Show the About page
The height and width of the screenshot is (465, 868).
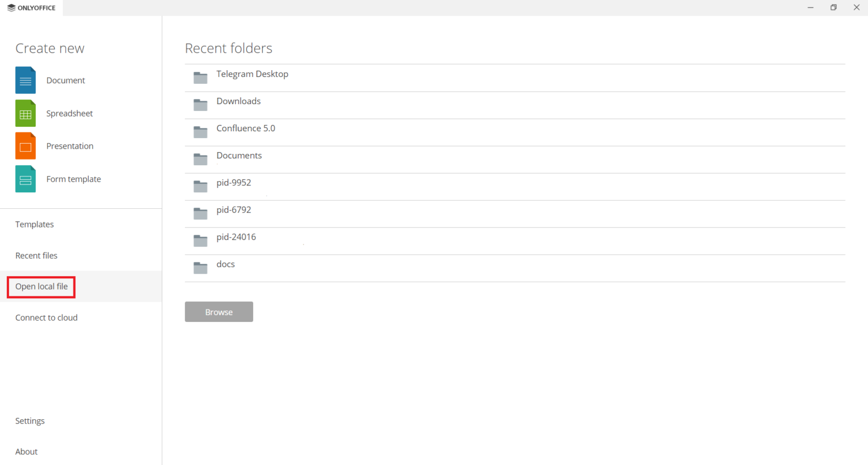pyautogui.click(x=27, y=451)
